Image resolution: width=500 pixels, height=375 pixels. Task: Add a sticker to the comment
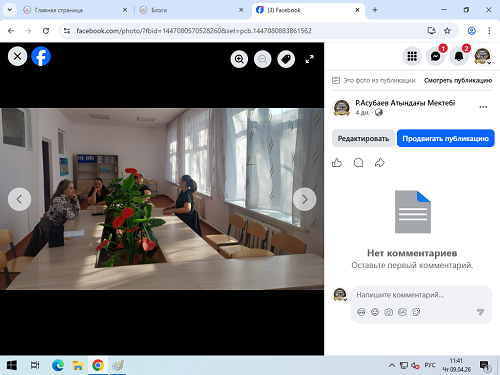pos(416,312)
